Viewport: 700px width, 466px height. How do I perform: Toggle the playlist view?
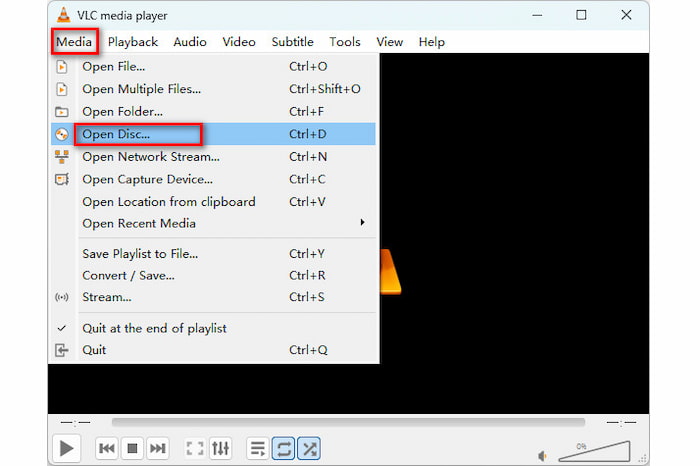[x=258, y=448]
